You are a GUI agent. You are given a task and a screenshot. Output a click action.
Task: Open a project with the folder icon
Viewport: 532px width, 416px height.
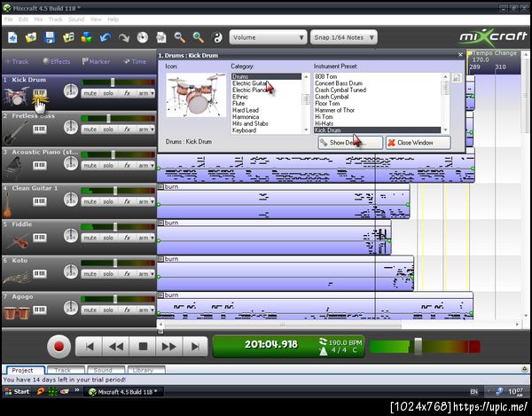point(31,37)
